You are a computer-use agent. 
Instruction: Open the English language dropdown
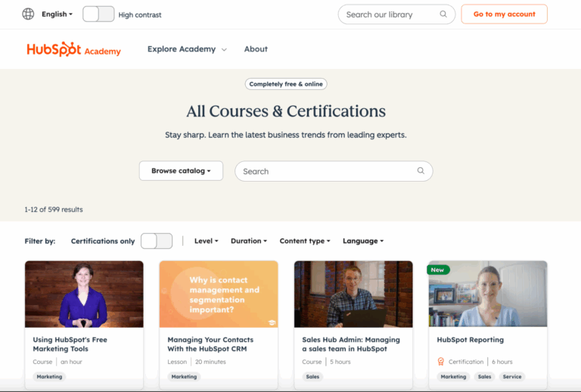pyautogui.click(x=57, y=14)
